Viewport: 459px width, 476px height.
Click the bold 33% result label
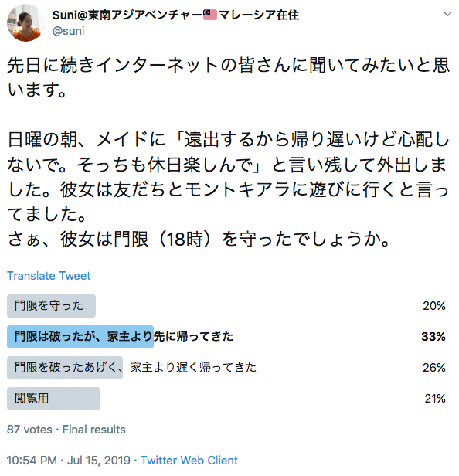tap(433, 337)
